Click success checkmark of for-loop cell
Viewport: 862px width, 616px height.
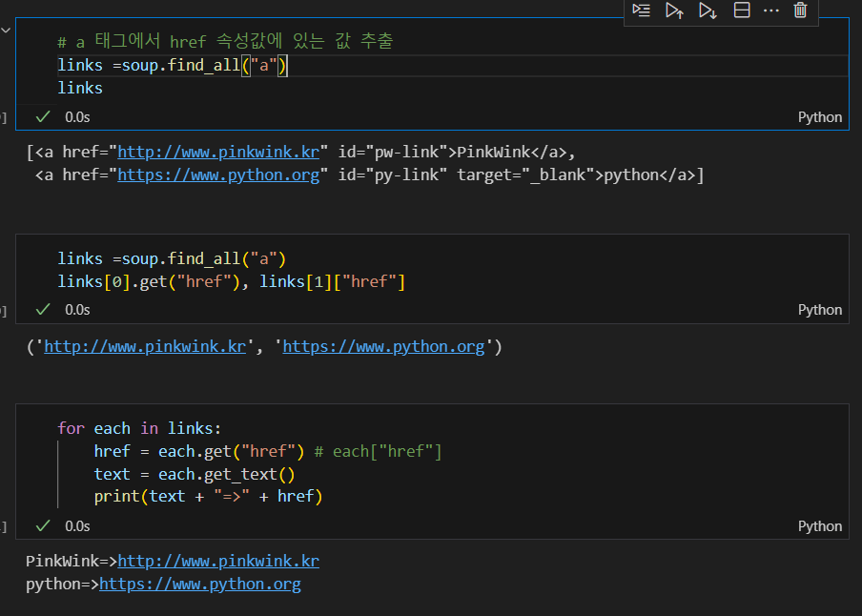(x=43, y=525)
